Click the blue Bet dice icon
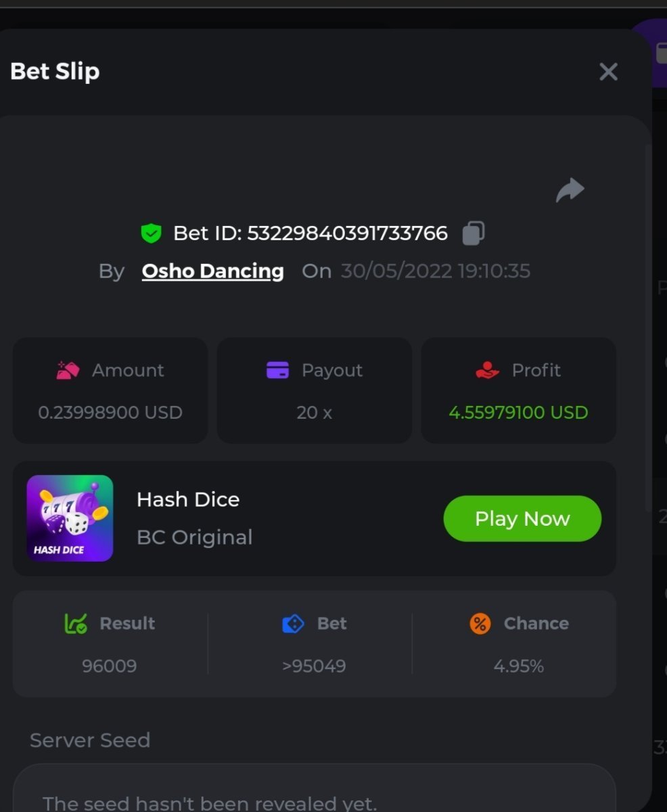Screen dimensions: 667x812 (x=293, y=623)
